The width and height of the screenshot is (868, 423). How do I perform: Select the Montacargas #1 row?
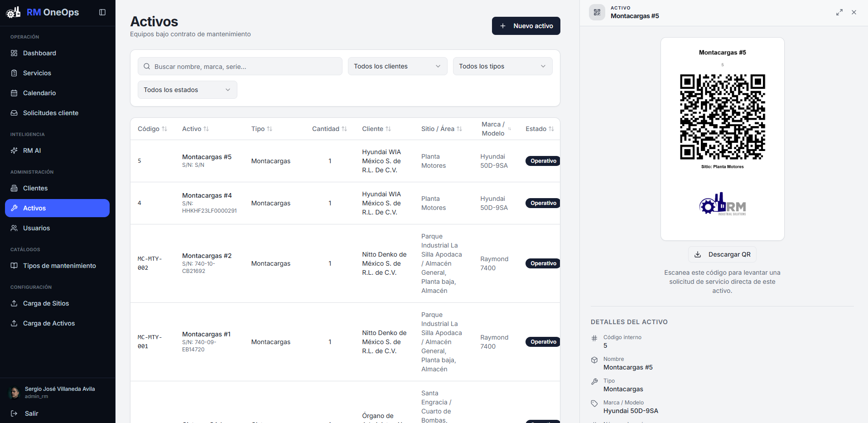point(345,342)
